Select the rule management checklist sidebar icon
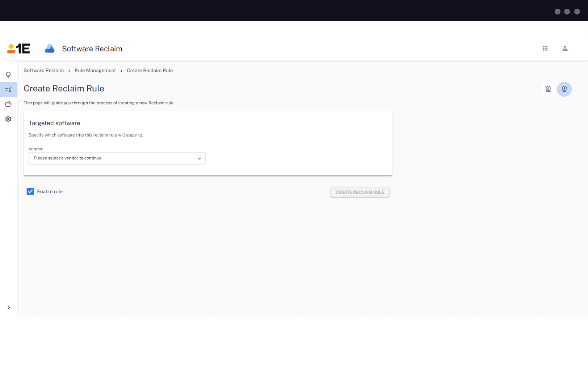The width and height of the screenshot is (588, 374). pyautogui.click(x=8, y=90)
